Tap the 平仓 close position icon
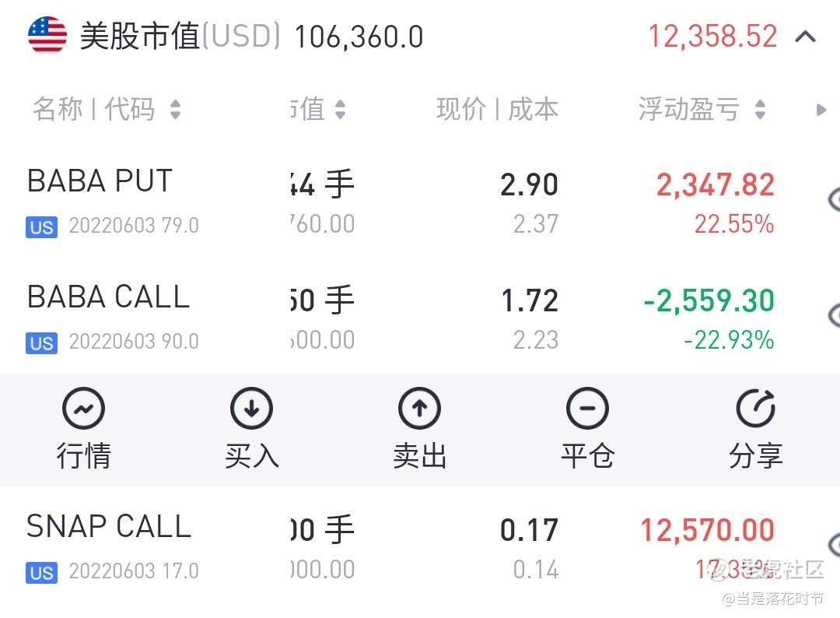 (x=588, y=409)
